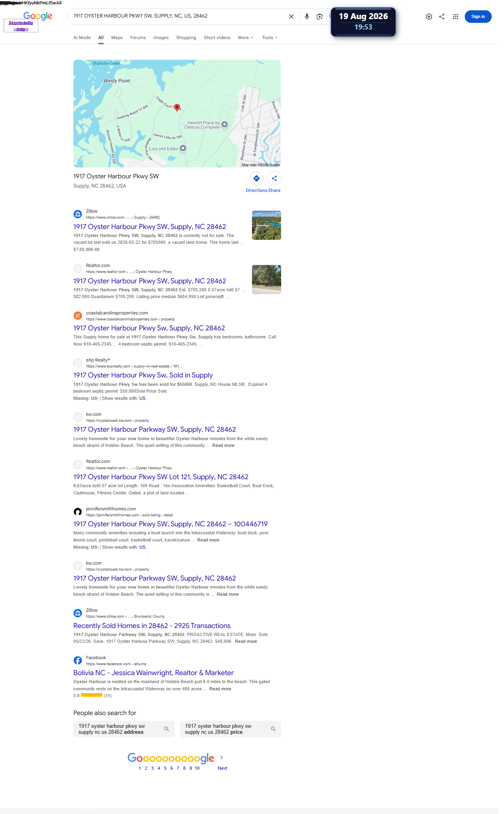Open the Lot 121 Realtor.com result
The width and height of the screenshot is (504, 814).
click(x=161, y=477)
